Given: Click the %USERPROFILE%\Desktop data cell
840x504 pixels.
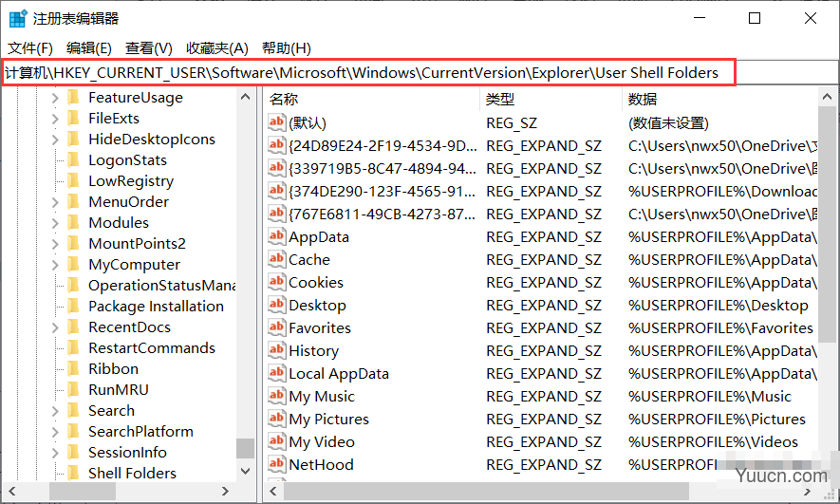Looking at the screenshot, I should point(718,306).
